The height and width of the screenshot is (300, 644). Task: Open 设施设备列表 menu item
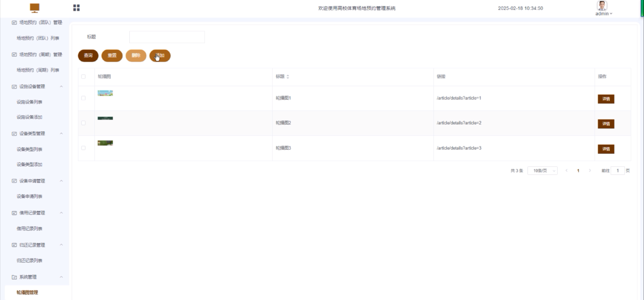pyautogui.click(x=30, y=102)
